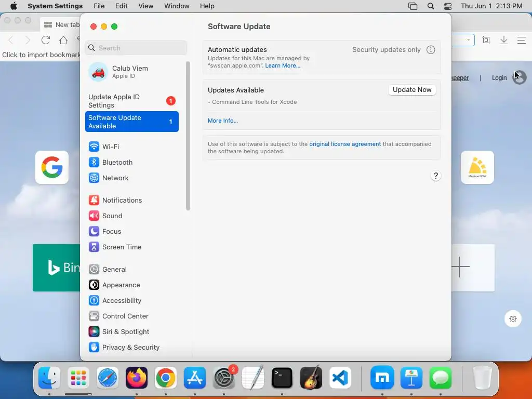This screenshot has width=532, height=399.
Task: Launch GarageBand from the Dock
Action: 311,378
